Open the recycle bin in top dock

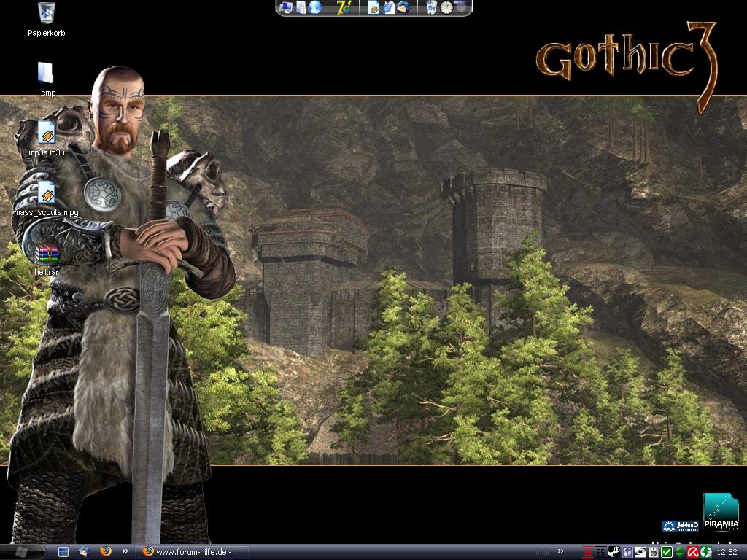pyautogui.click(x=431, y=7)
